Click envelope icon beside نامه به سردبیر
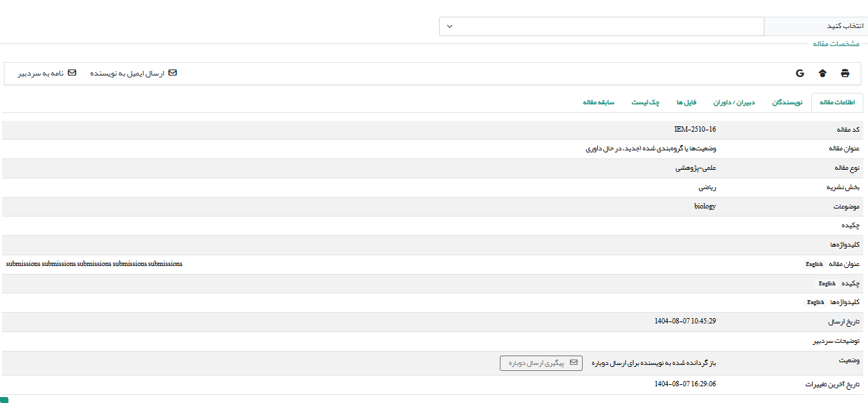The image size is (868, 403). click(72, 73)
